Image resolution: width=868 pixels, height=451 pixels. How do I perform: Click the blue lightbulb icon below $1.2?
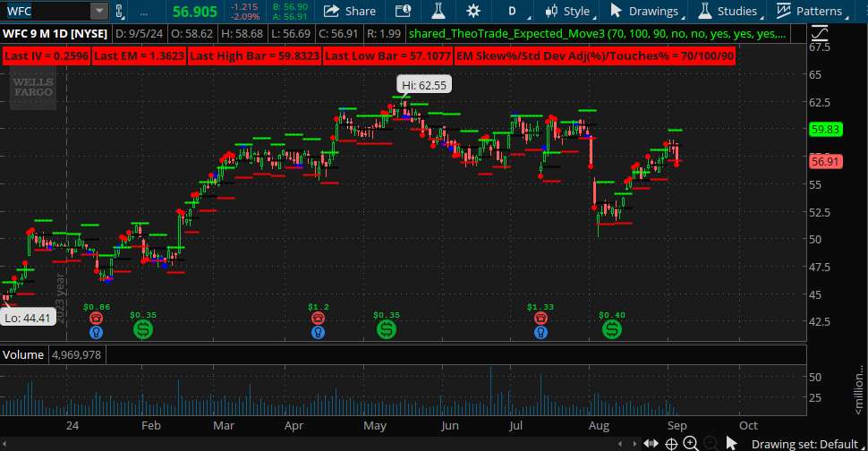(x=318, y=333)
